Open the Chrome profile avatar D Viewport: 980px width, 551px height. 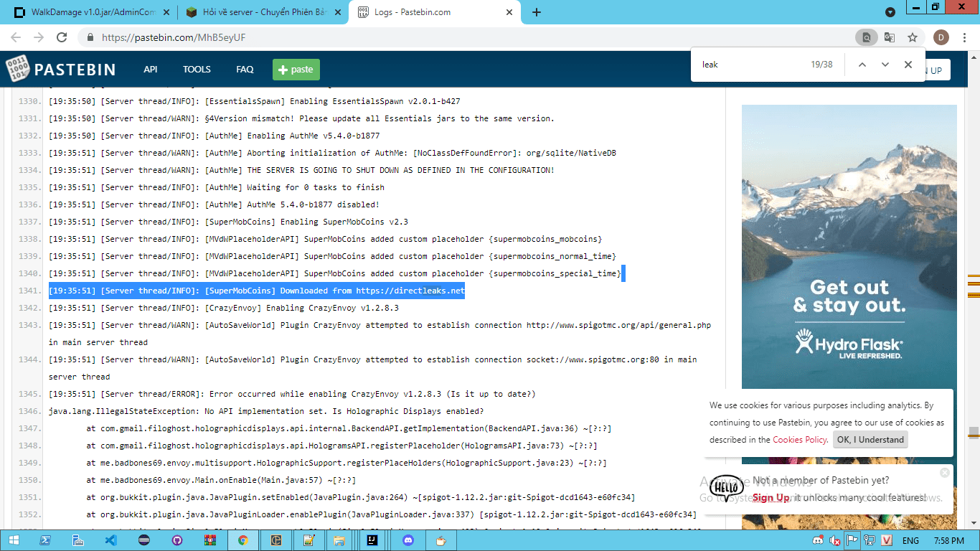(941, 37)
